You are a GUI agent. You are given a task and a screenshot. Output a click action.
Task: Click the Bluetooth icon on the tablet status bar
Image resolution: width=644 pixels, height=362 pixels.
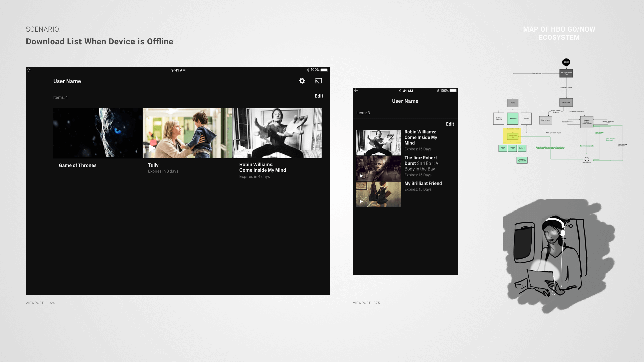pos(308,70)
